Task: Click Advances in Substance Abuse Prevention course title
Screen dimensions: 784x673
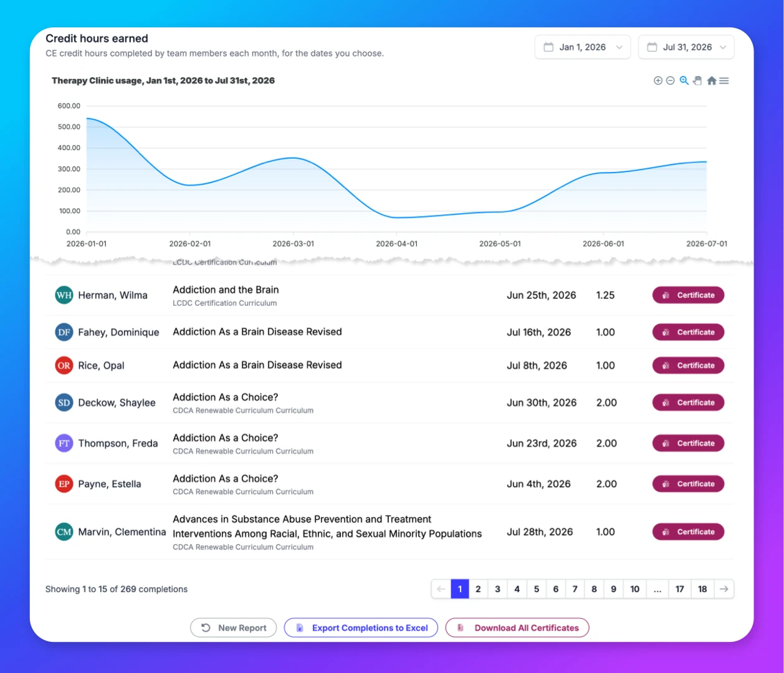Action: point(327,527)
